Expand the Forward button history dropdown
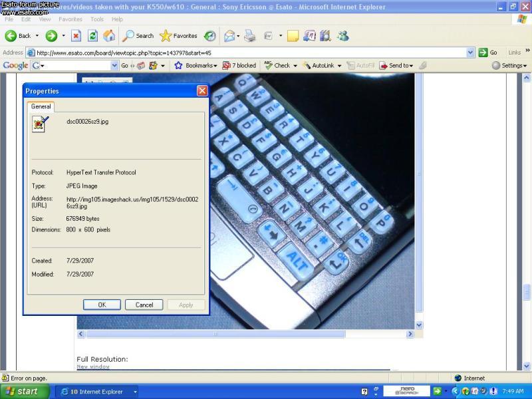Viewport: 532px width, 399px height. [63, 36]
